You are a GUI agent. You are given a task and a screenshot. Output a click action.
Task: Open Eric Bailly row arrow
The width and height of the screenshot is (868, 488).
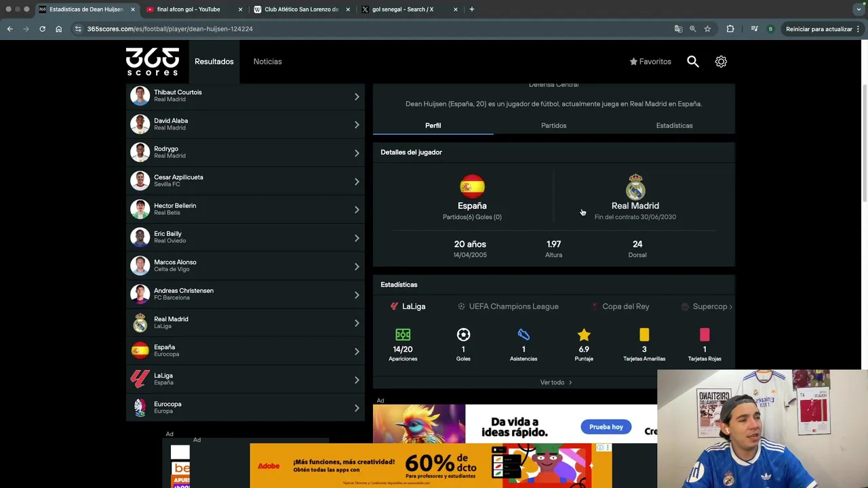(357, 238)
